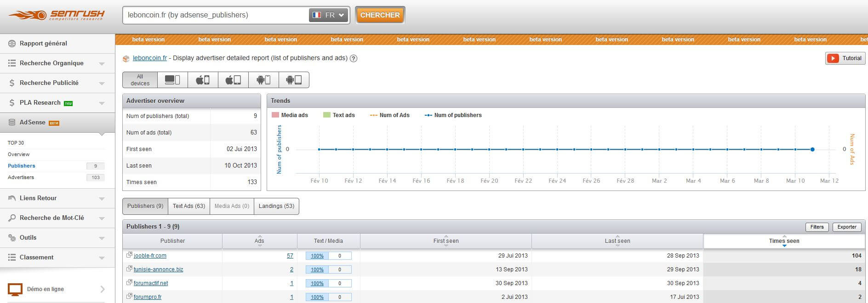Open TOP 30 in AdSense submenu
Screen dimensions: 868x303
pos(16,143)
